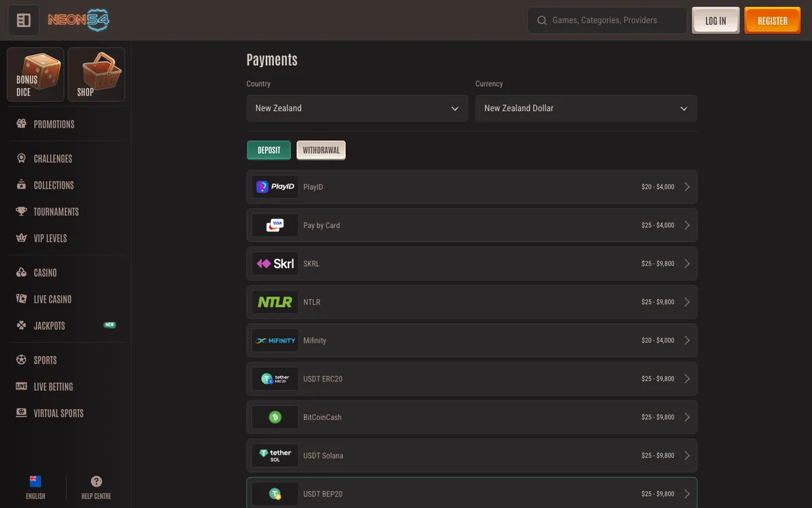This screenshot has height=508, width=812.
Task: Open the English language selector
Action: pos(35,488)
